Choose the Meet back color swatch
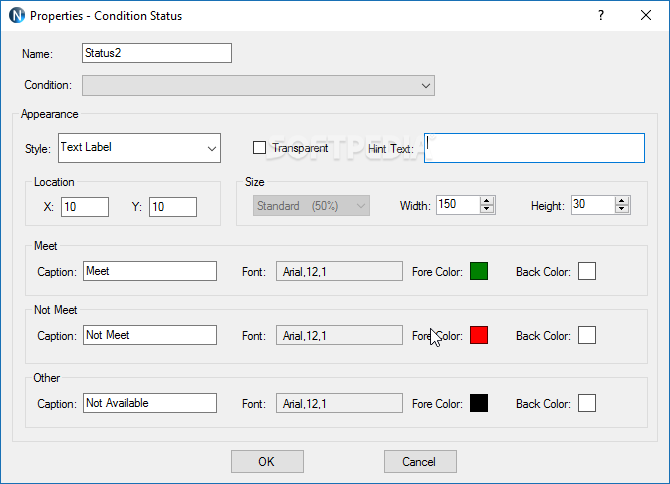 tap(586, 271)
